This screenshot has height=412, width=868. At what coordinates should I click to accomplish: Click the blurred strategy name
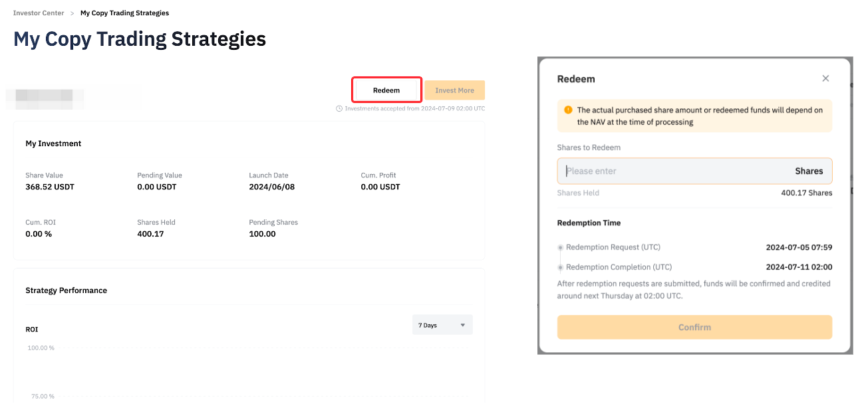pos(47,98)
